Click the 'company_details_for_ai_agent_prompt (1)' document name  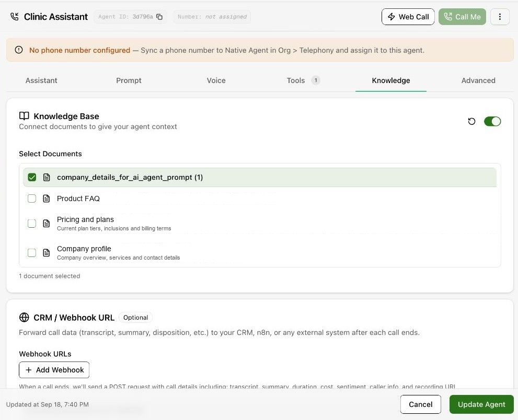[x=130, y=177]
